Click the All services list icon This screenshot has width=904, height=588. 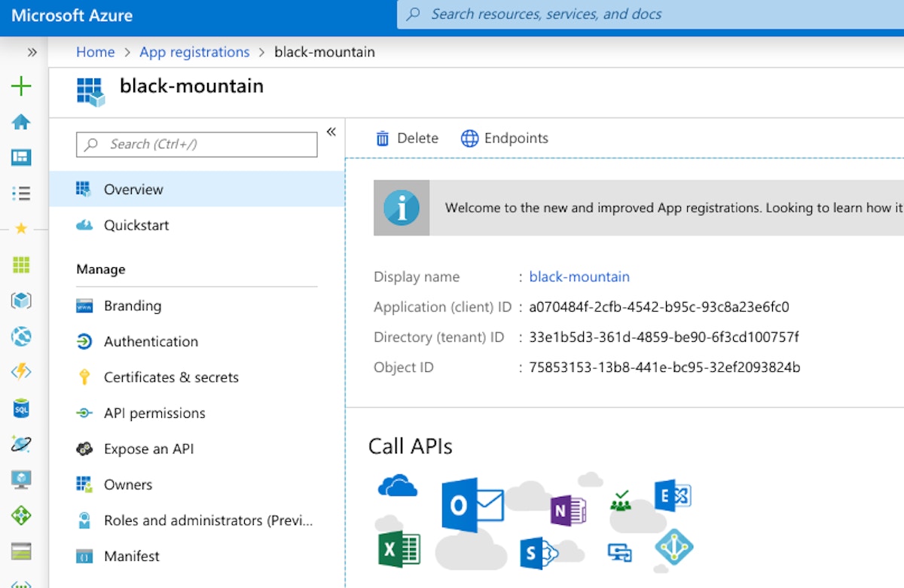click(x=21, y=193)
